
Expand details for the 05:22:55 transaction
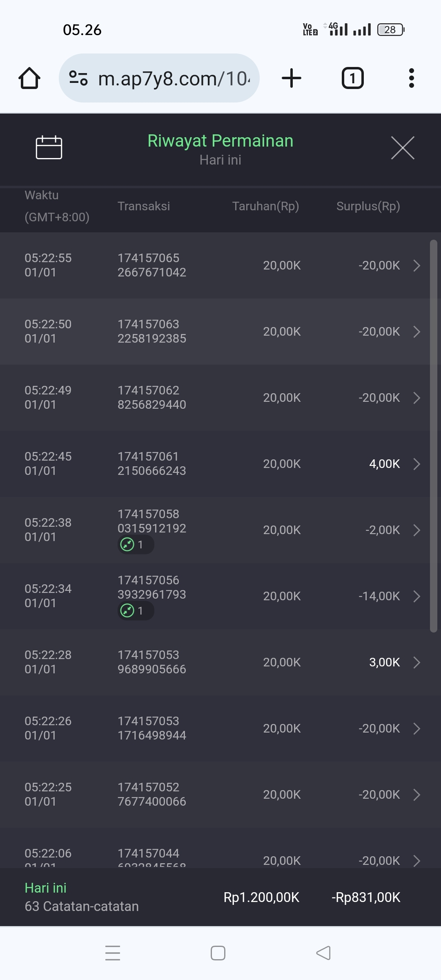point(416,265)
